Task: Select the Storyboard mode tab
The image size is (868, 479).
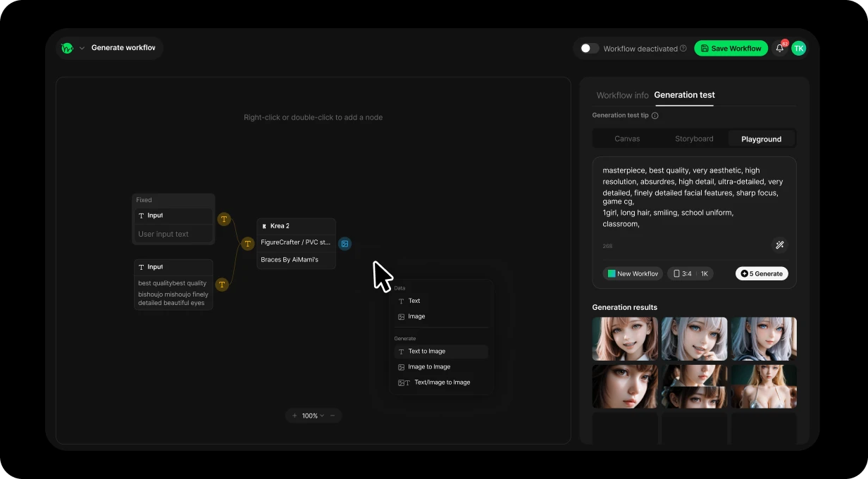Action: (694, 139)
